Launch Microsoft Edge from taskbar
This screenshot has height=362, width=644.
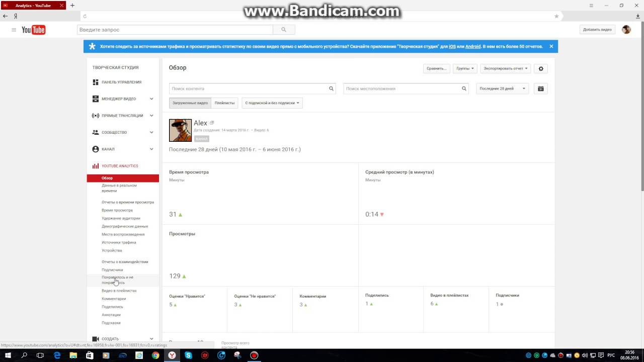(x=57, y=355)
